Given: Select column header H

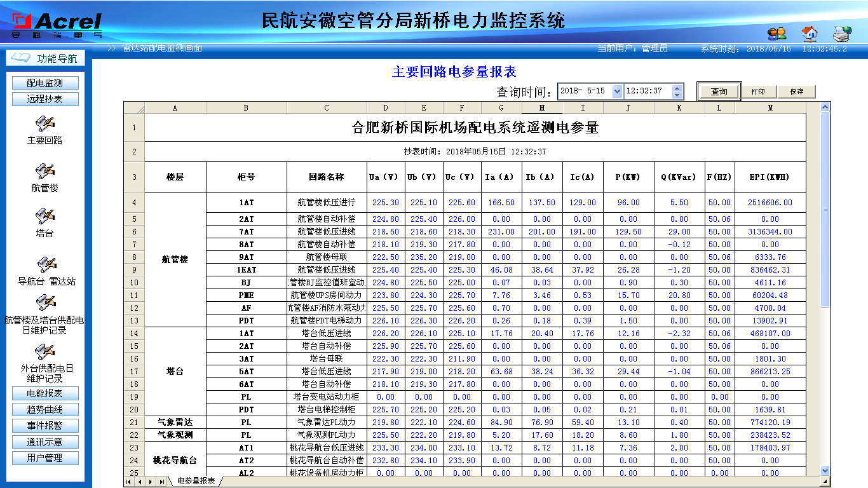Looking at the screenshot, I should click(542, 108).
